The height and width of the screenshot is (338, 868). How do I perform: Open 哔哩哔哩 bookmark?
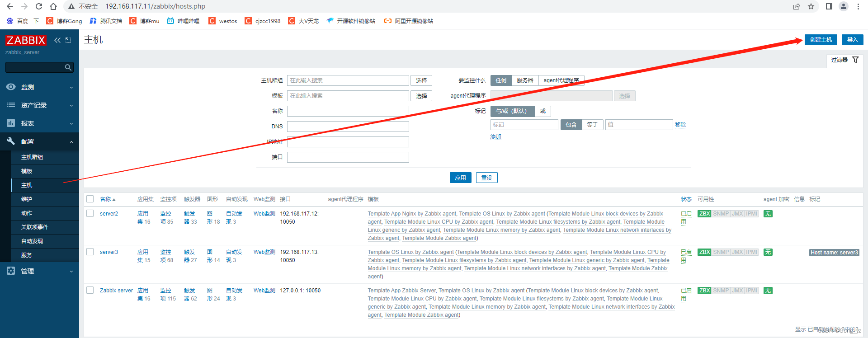tap(183, 21)
